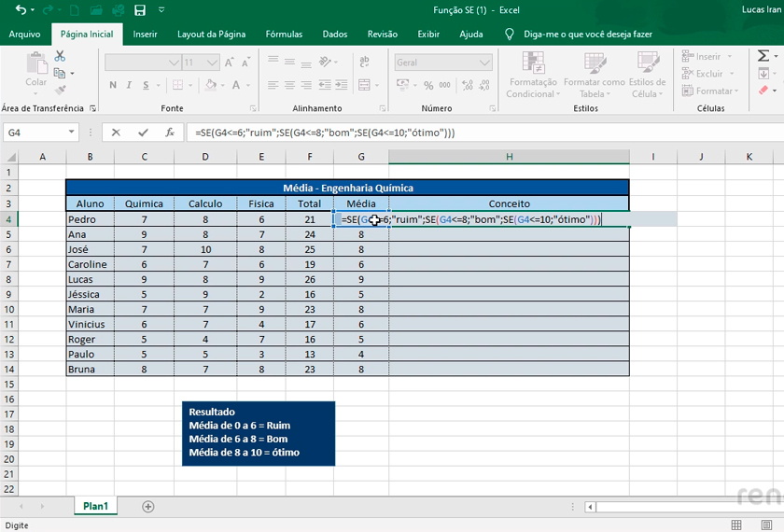Open Insert Function via fx icon

coord(170,133)
